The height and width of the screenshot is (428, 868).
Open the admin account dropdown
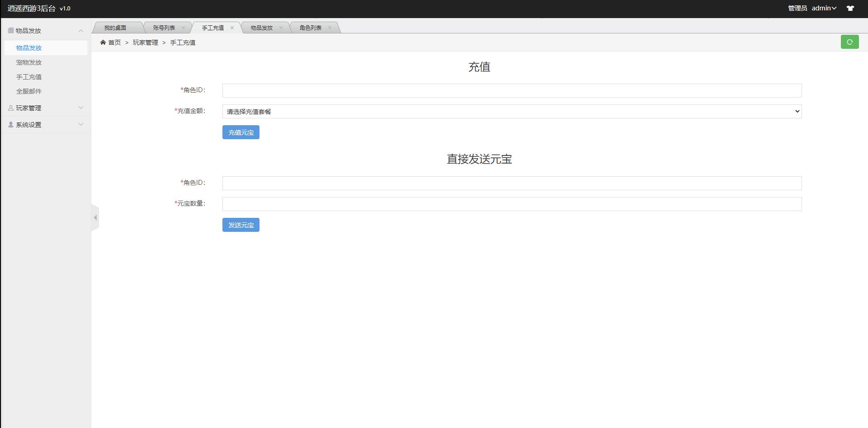[x=824, y=8]
